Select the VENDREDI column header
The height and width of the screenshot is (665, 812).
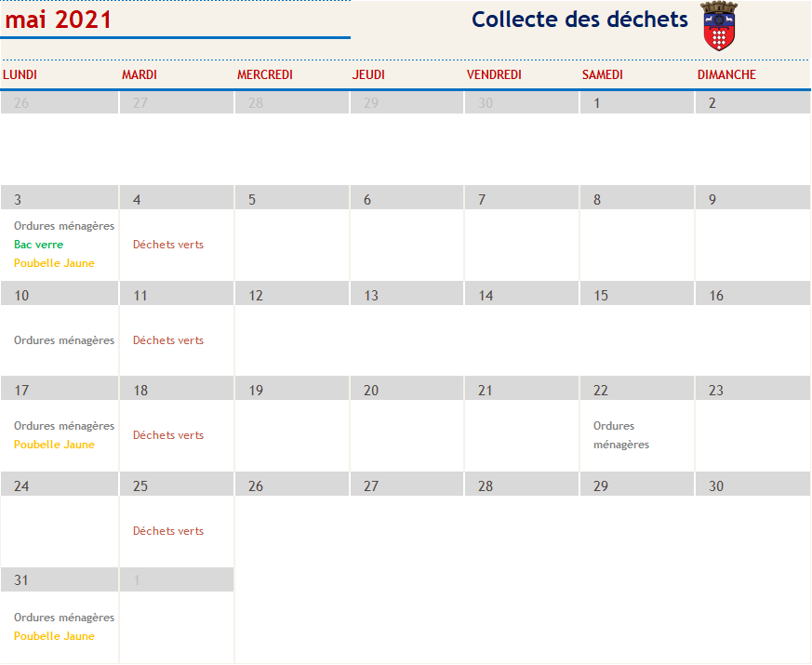click(x=494, y=74)
